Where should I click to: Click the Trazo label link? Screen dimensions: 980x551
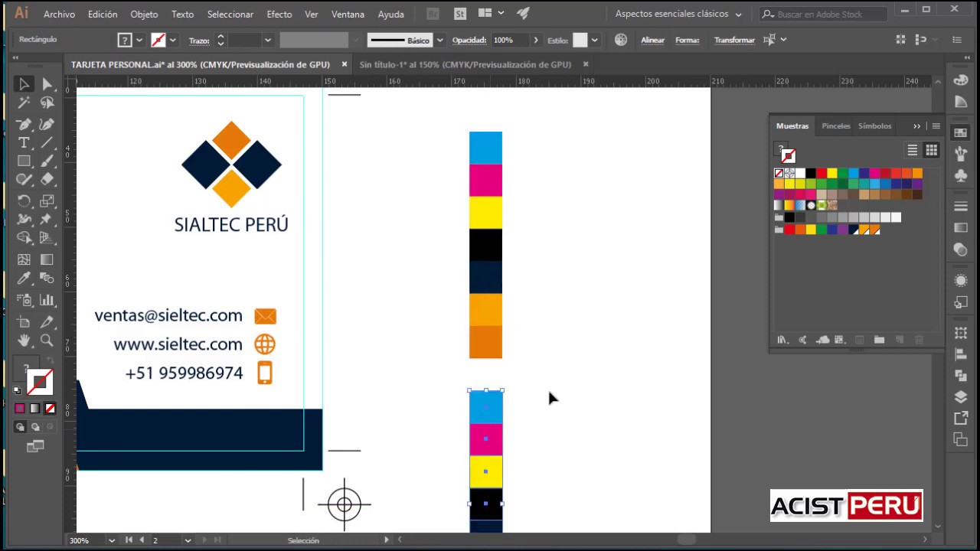tap(199, 40)
